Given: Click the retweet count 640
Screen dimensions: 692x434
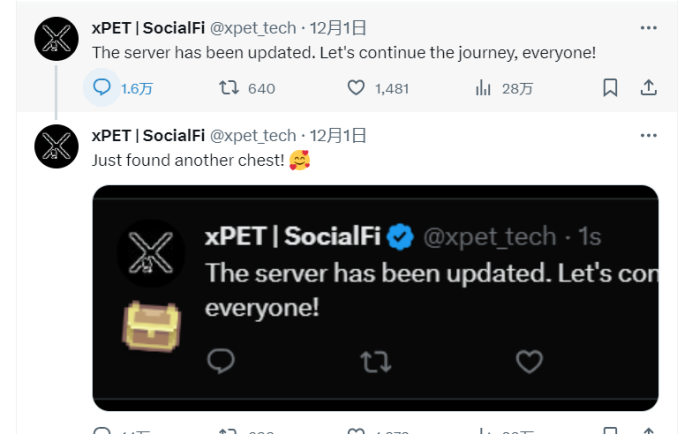Looking at the screenshot, I should pos(261,89).
